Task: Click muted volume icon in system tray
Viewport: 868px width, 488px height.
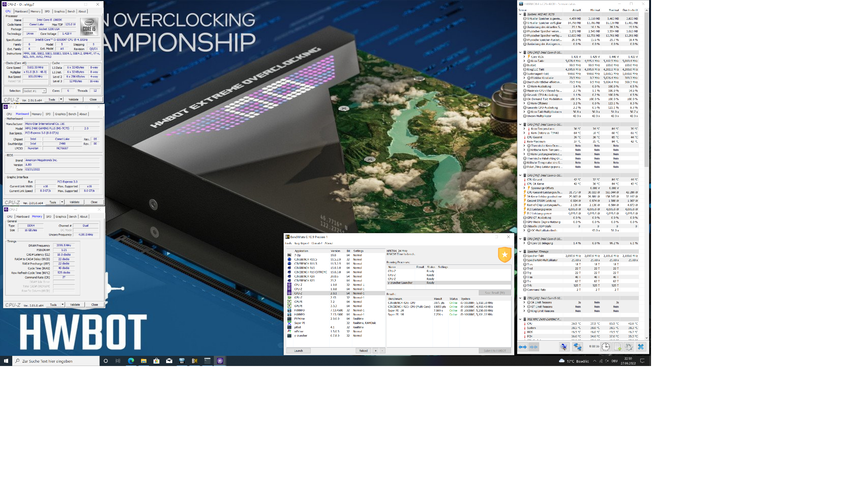Action: (607, 361)
